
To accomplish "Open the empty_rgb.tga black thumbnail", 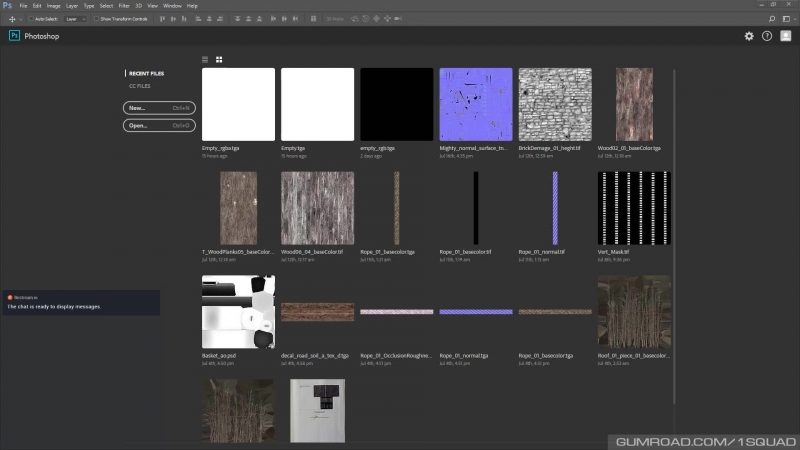I will pyautogui.click(x=396, y=105).
